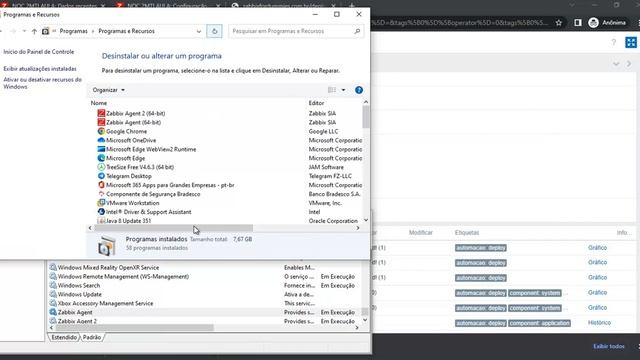Open the Organizar dropdown menu
640x360 pixels.
coord(109,90)
